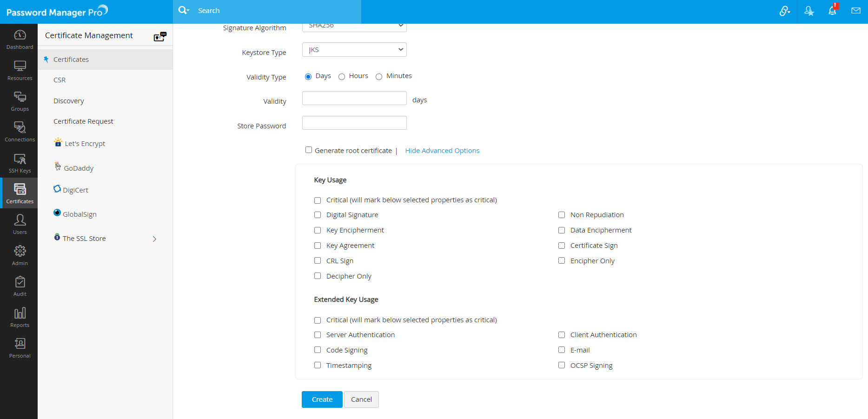This screenshot has height=419, width=868.
Task: Open the notification bell with alert badge
Action: [832, 10]
